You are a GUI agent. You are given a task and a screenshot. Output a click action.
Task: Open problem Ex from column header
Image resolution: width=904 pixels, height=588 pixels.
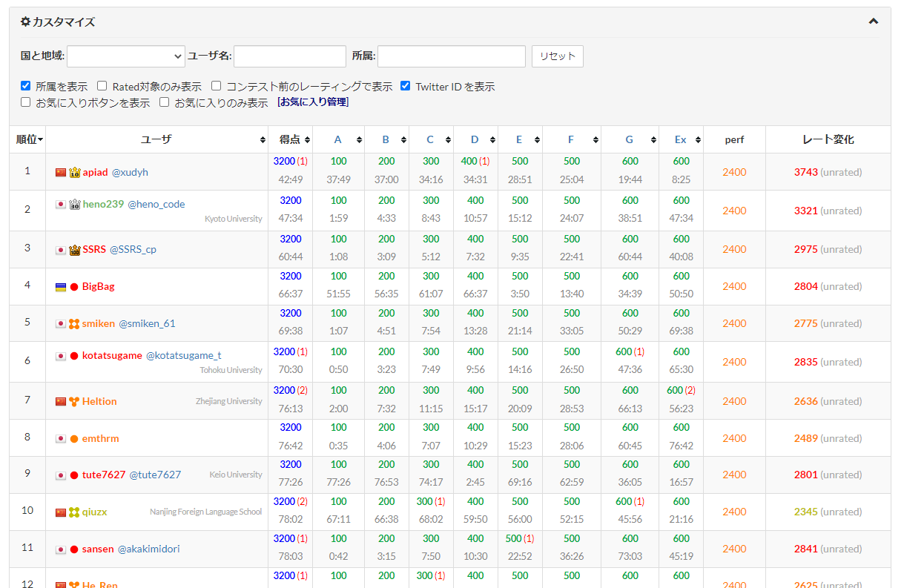pos(680,139)
